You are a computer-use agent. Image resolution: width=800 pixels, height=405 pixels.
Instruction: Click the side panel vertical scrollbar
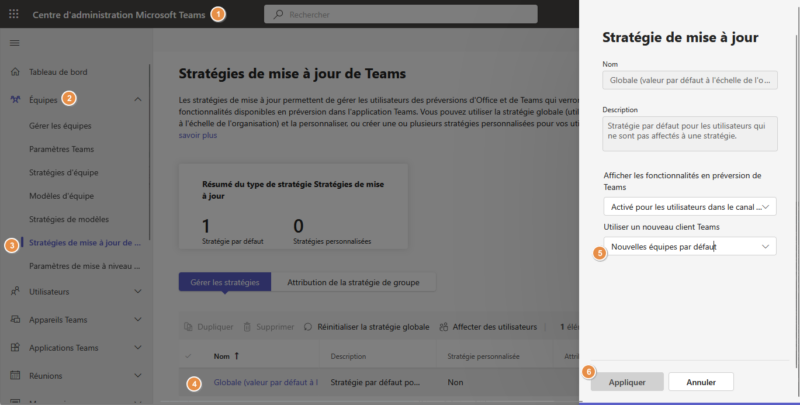click(797, 199)
